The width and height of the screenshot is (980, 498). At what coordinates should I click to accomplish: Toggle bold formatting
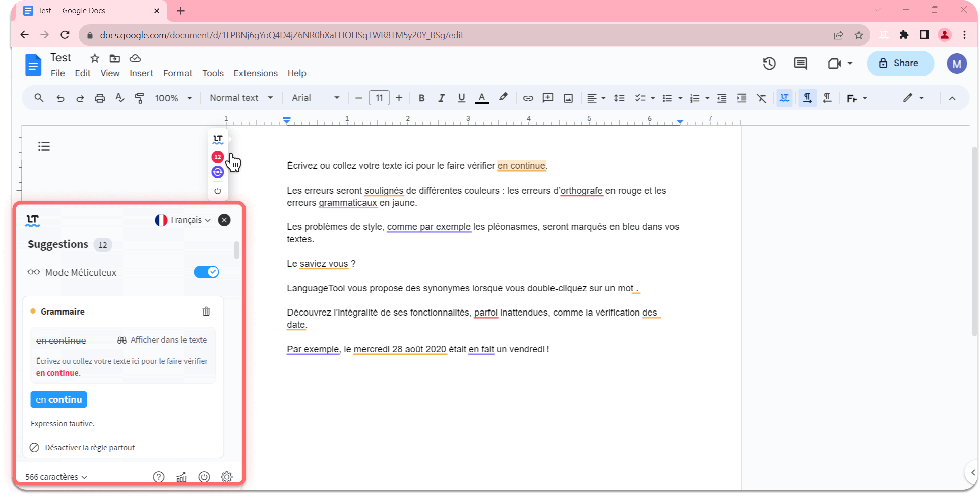point(421,98)
